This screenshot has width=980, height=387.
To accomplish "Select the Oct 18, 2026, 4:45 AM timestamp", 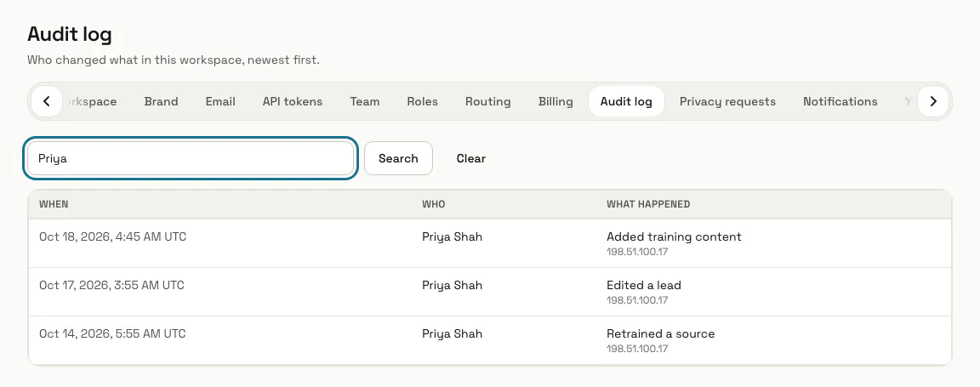I will [x=112, y=237].
